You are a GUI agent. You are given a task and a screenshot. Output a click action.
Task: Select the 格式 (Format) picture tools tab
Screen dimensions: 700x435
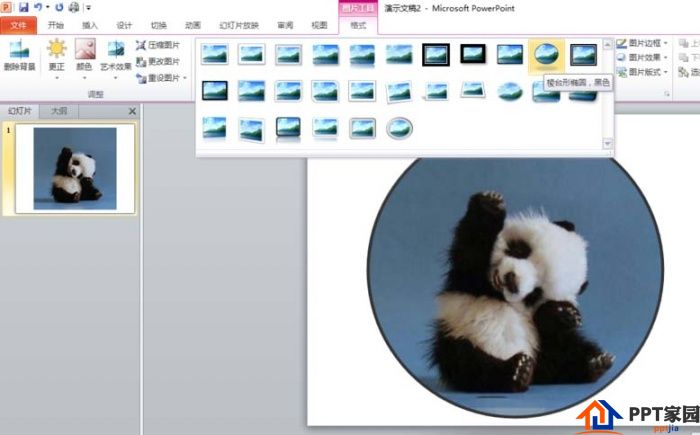point(358,25)
